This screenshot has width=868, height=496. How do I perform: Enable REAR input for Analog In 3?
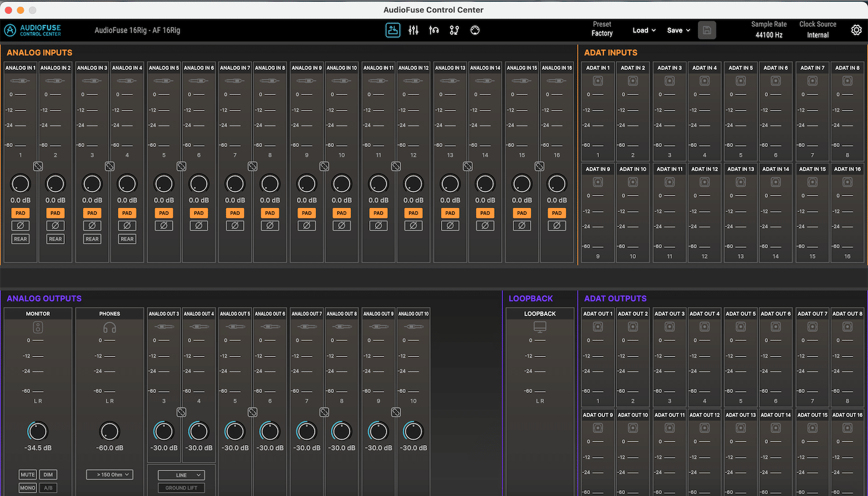pos(92,239)
